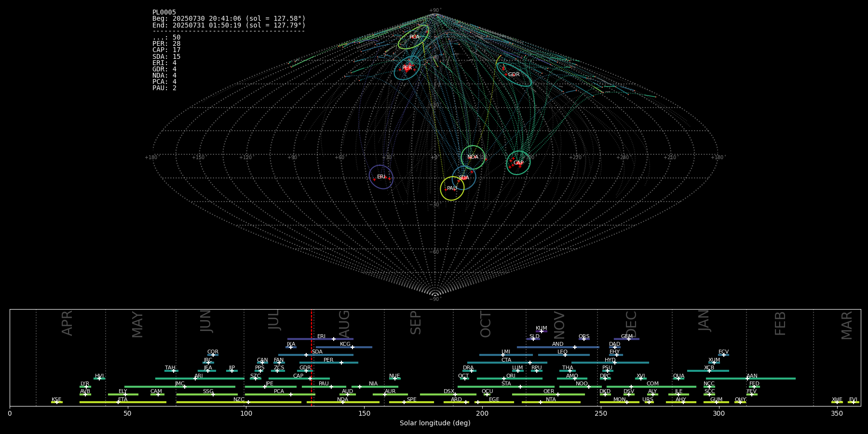Click the AAN shower bar in the timeline

751,379
